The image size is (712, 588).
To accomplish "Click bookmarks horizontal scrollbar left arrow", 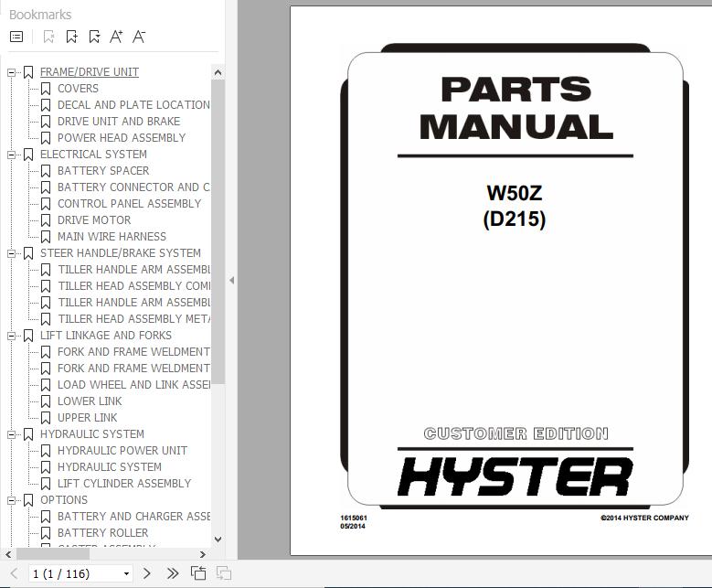I will click(8, 554).
